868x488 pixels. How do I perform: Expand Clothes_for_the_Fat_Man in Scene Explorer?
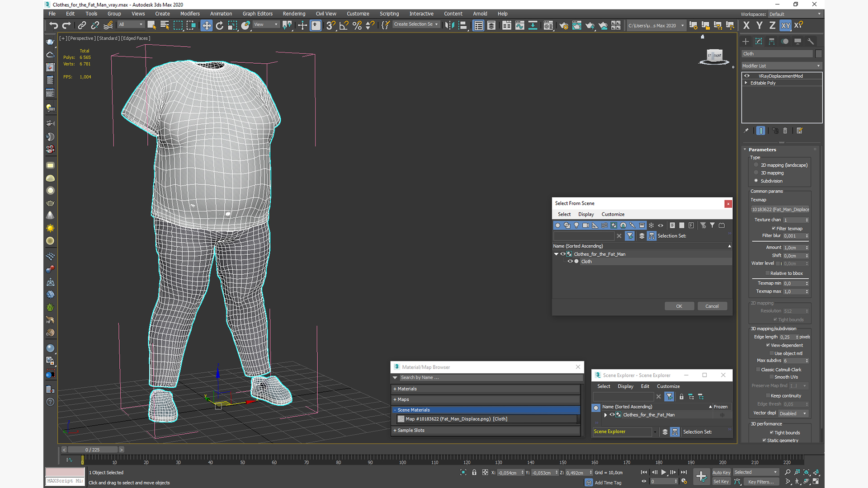(606, 415)
